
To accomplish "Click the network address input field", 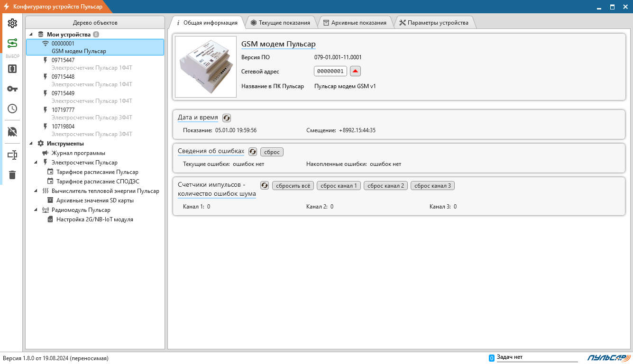I will pyautogui.click(x=330, y=71).
